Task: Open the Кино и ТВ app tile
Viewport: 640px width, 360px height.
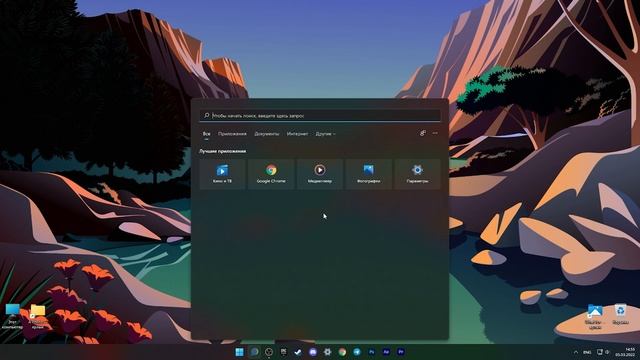Action: tap(222, 174)
